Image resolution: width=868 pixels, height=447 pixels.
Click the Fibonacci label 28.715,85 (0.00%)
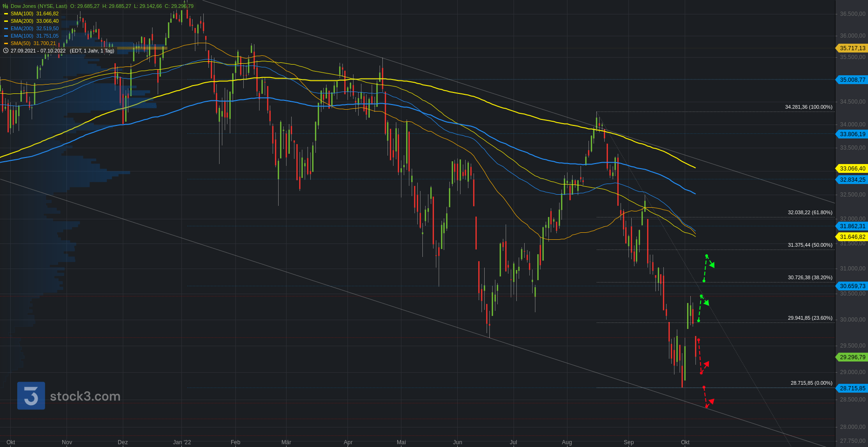click(811, 383)
